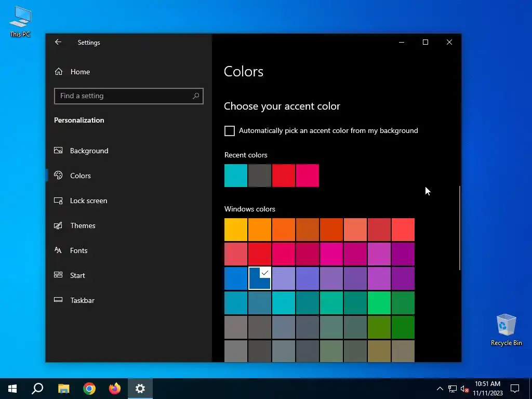Select the This PC desktop icon
Screen dimensions: 532x399
(20, 21)
